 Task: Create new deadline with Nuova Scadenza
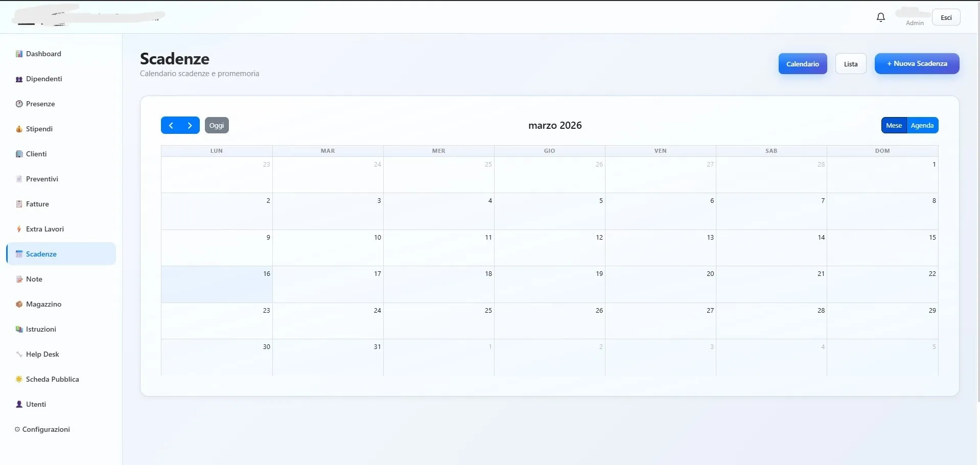coord(917,64)
